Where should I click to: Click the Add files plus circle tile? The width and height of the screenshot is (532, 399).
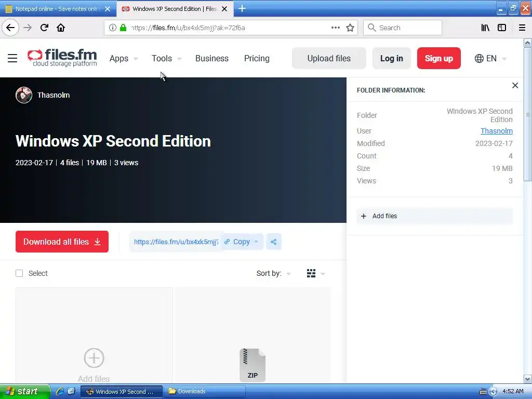pos(94,358)
